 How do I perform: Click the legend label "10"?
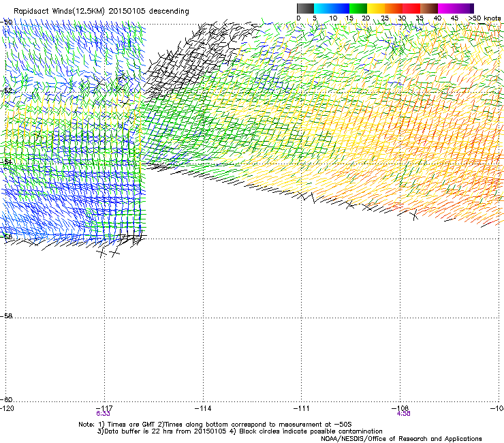[x=333, y=18]
